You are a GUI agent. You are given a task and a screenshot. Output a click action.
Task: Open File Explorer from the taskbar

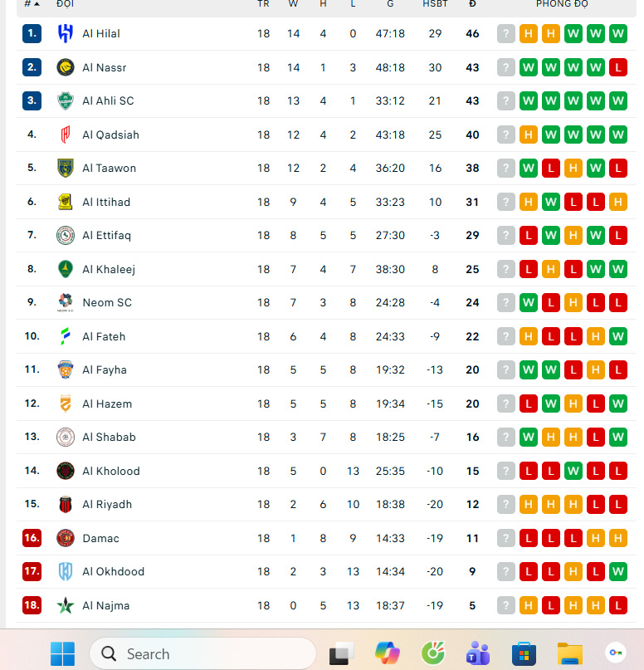(569, 653)
